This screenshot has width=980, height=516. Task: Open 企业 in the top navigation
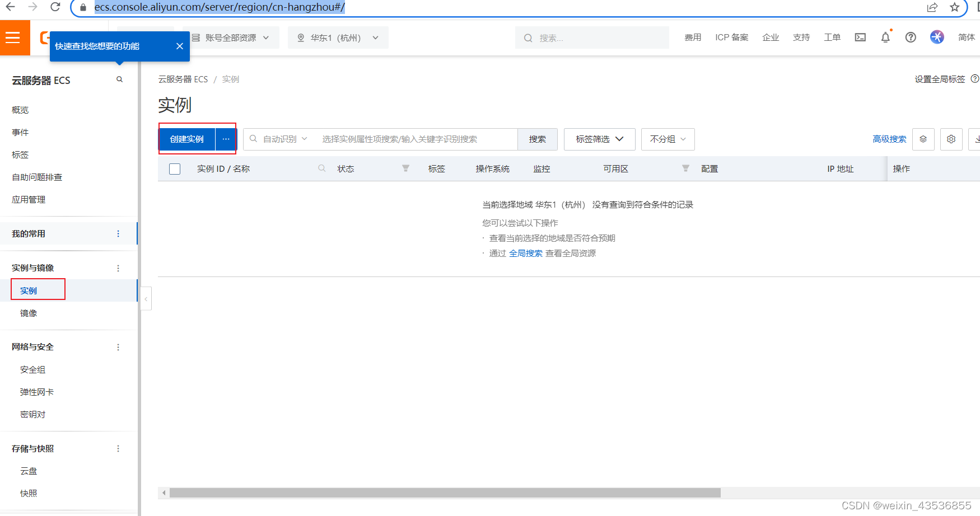pyautogui.click(x=771, y=37)
